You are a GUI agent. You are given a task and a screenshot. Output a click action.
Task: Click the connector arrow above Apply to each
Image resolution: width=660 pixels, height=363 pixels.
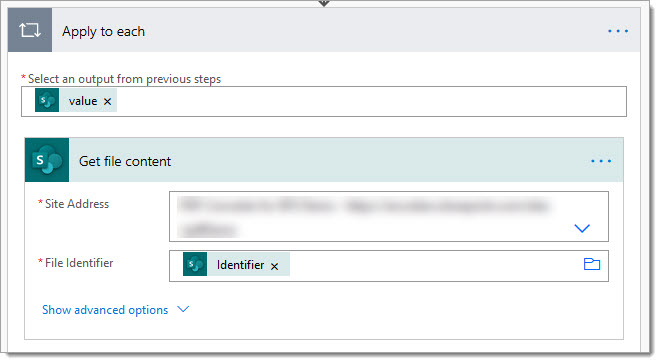(324, 3)
